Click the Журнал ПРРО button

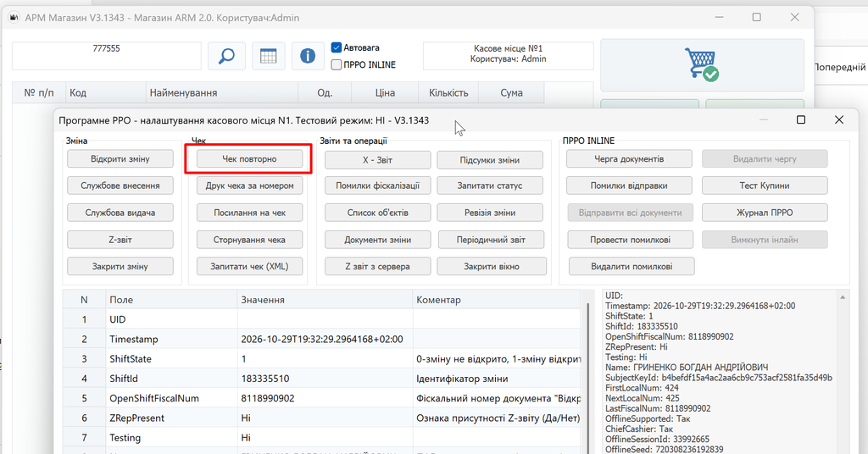click(765, 213)
